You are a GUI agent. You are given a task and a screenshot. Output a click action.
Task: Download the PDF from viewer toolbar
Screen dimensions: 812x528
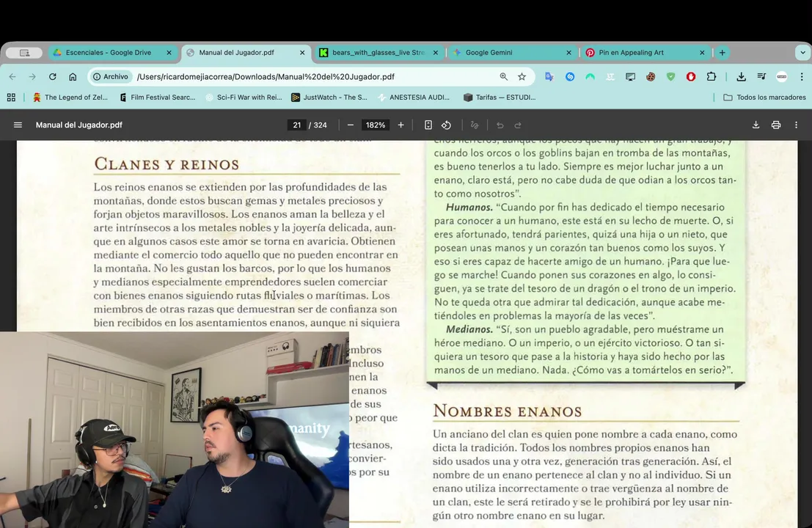click(756, 125)
